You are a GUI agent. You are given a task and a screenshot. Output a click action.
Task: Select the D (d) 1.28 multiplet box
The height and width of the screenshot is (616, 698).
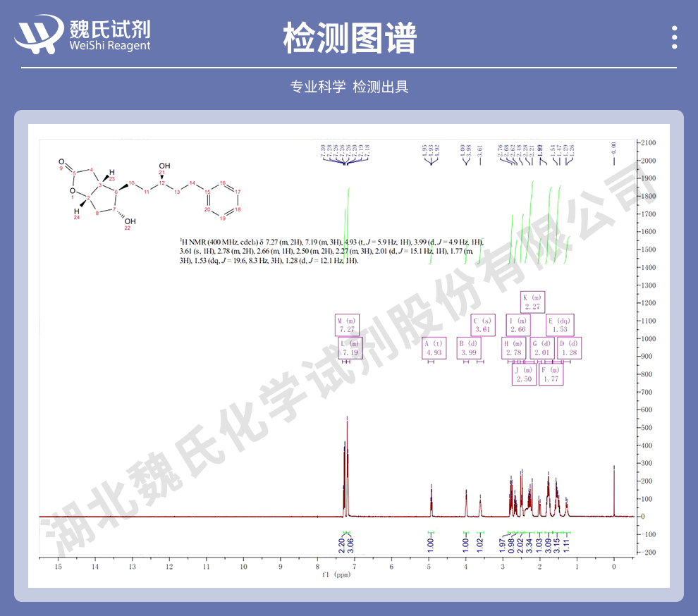pyautogui.click(x=568, y=347)
